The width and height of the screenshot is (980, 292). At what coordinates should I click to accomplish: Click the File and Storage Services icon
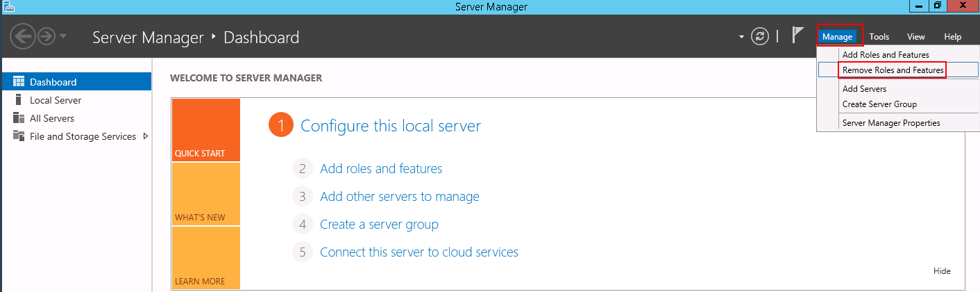pos(19,136)
